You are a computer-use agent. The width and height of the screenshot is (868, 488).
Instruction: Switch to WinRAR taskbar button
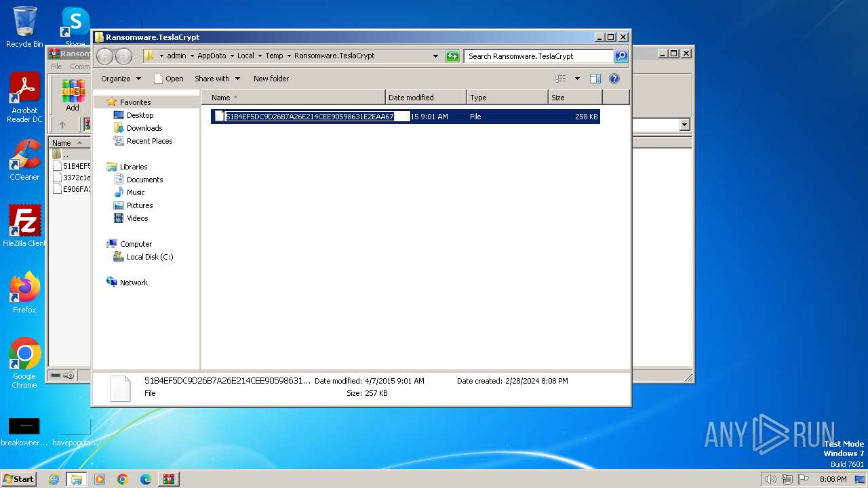[168, 479]
